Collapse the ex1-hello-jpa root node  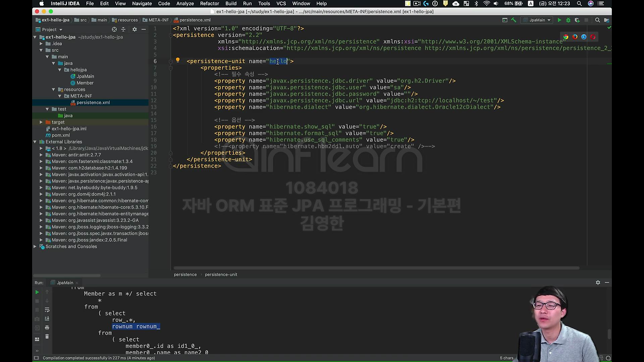(35, 37)
